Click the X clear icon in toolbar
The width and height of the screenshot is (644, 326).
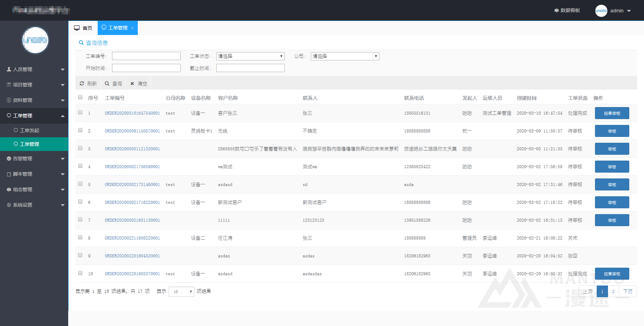(x=132, y=83)
